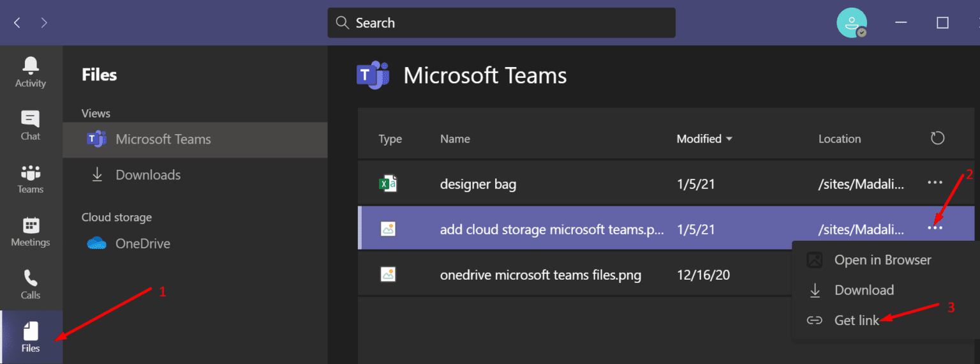Click the 1/5/21 date of the add cloud storage file
This screenshot has width=980, height=364.
pyautogui.click(x=695, y=229)
